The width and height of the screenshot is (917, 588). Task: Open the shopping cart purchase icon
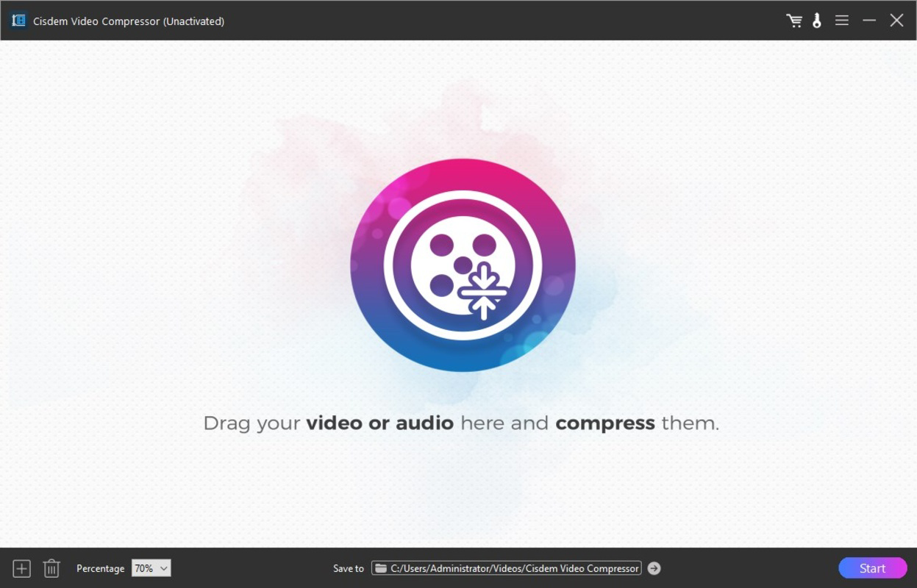(x=794, y=20)
